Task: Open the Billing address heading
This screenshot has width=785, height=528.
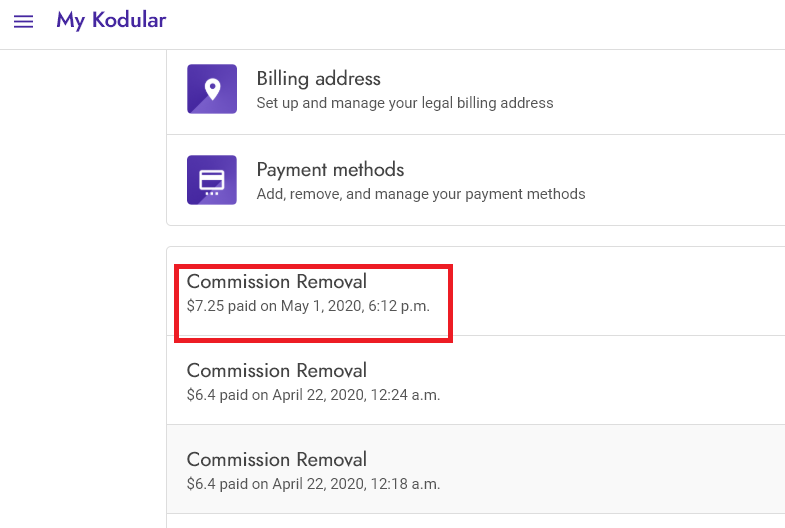Action: (318, 79)
